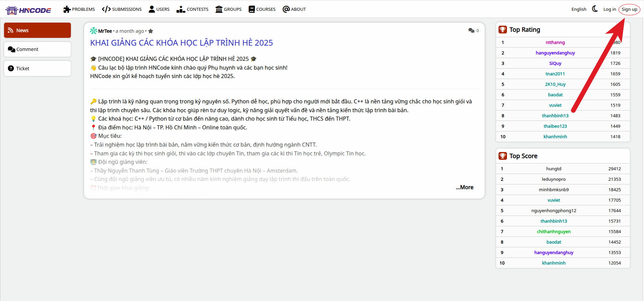Open baodat in Top Rating

[555, 95]
